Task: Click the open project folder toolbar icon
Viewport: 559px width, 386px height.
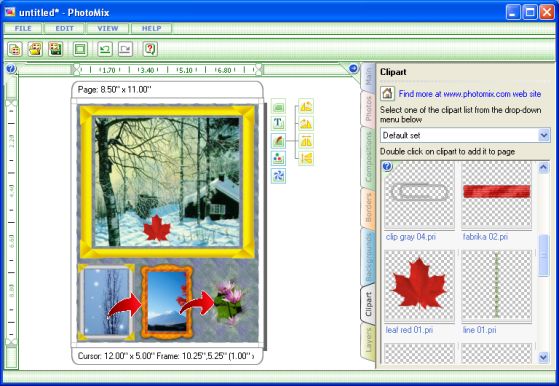Action: click(35, 49)
